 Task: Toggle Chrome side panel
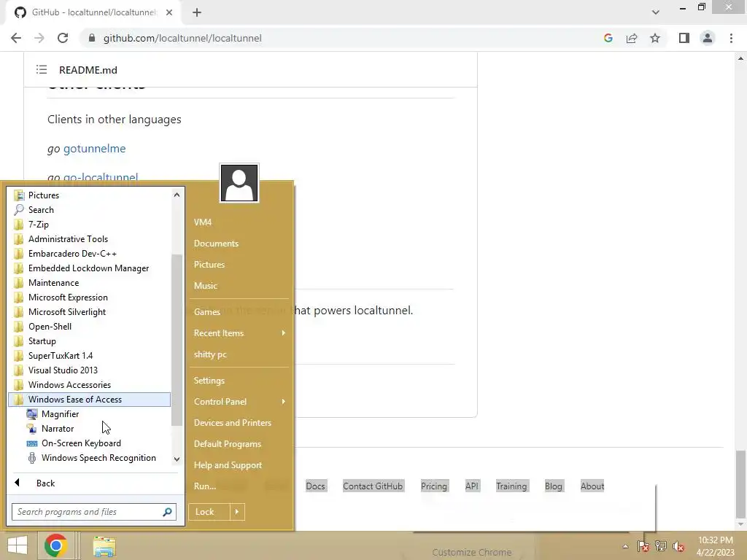point(684,38)
